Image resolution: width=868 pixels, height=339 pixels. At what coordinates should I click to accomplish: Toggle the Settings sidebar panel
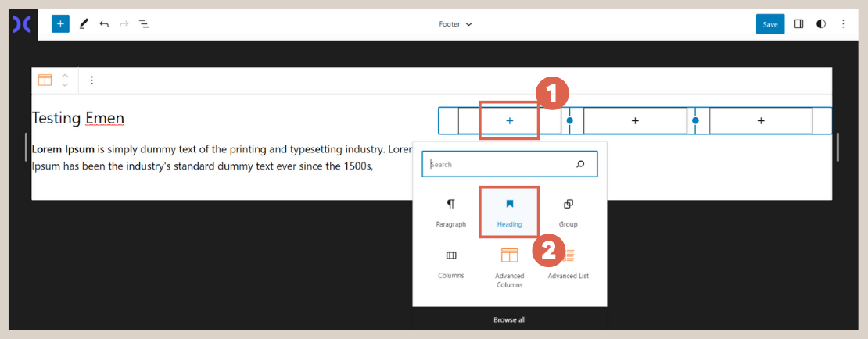pyautogui.click(x=798, y=24)
